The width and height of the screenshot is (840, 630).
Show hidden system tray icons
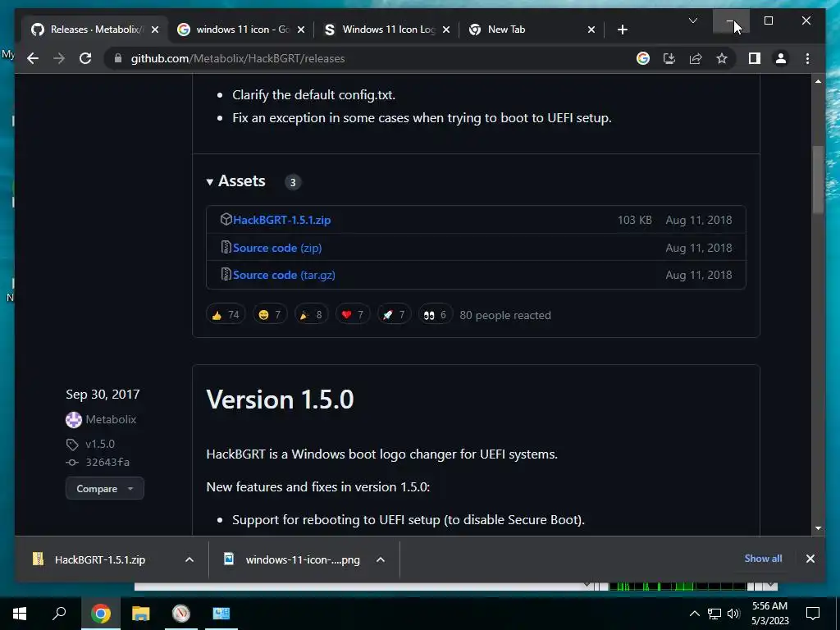click(x=694, y=614)
